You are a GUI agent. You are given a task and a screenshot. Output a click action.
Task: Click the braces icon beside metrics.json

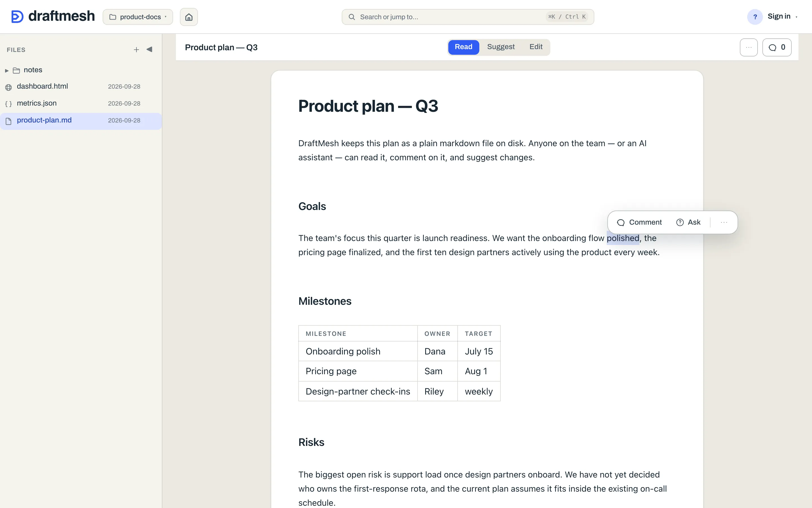8,104
